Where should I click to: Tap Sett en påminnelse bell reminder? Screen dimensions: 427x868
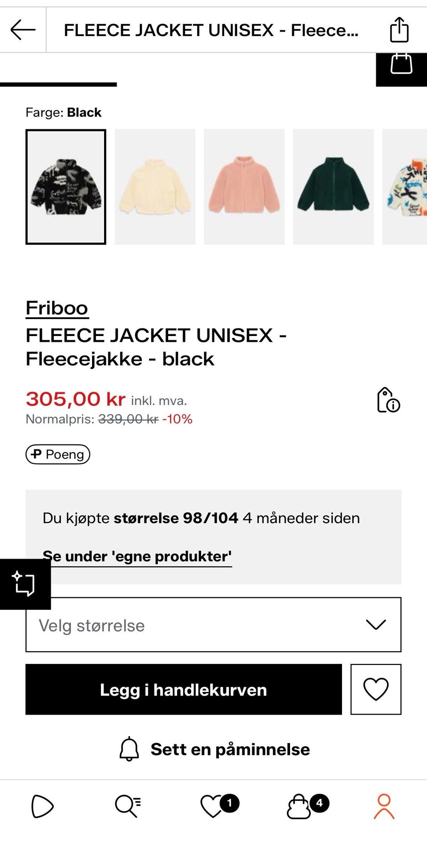[x=214, y=749]
